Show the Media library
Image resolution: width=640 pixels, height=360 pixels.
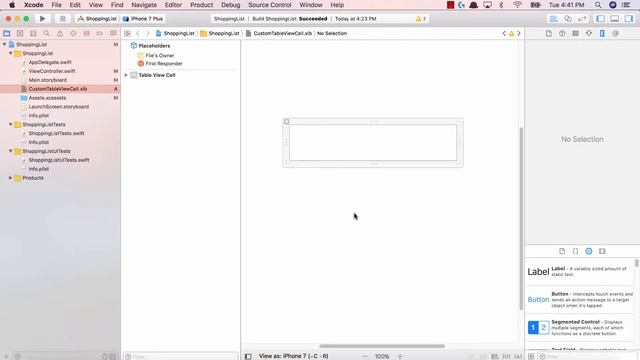(x=602, y=251)
